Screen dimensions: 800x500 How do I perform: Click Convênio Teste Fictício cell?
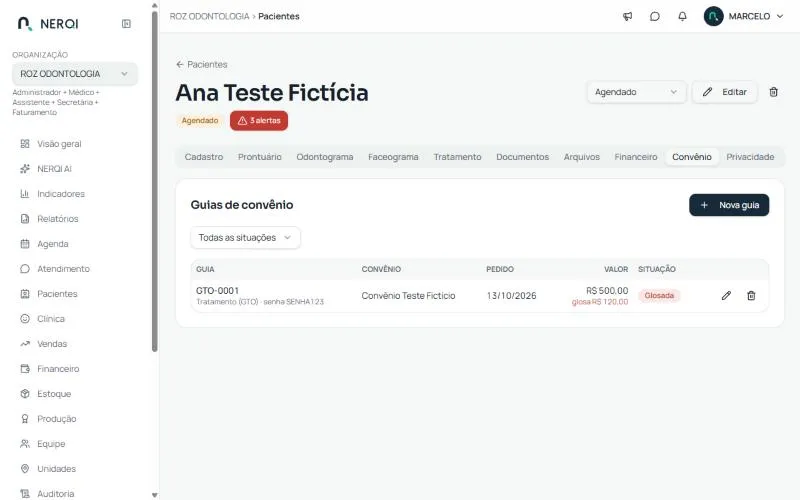408,295
